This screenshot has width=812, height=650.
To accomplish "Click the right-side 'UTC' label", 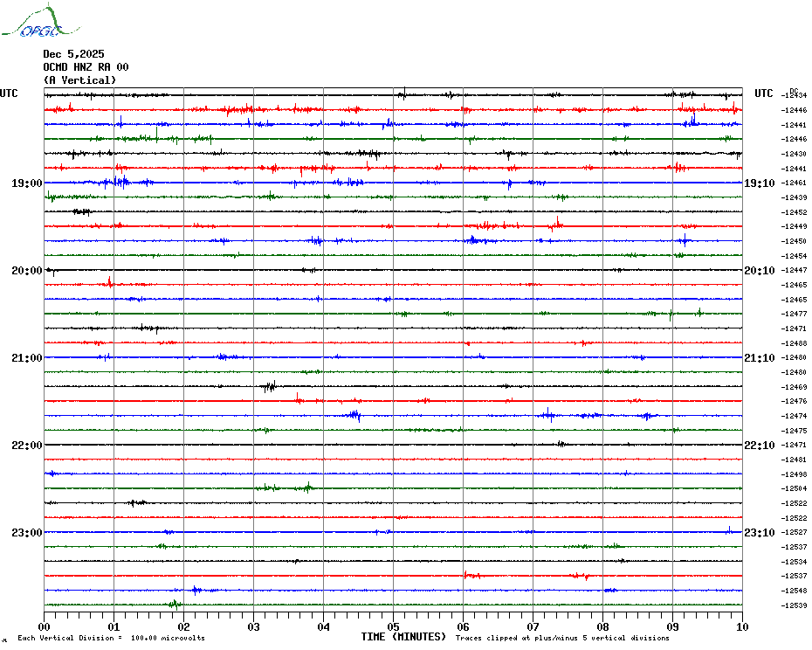I will click(x=763, y=93).
